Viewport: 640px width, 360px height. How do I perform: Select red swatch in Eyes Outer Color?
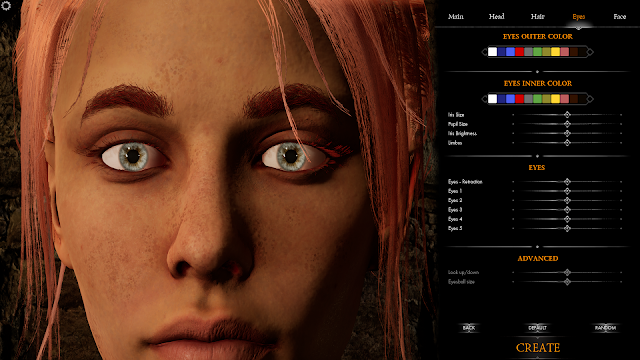coord(520,52)
